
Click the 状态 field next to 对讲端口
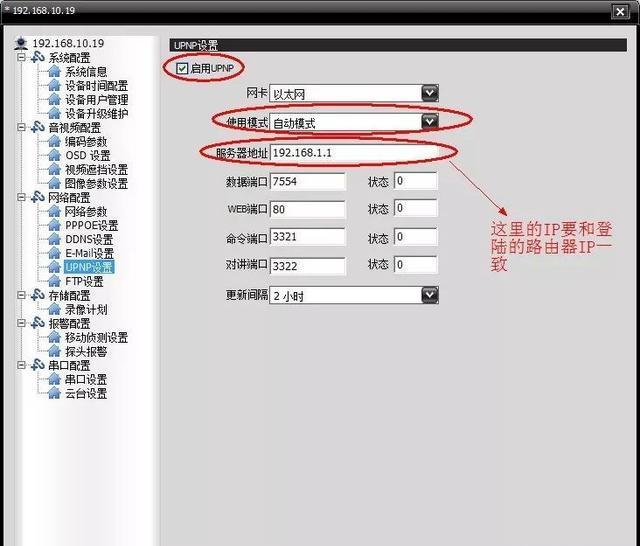click(x=416, y=264)
